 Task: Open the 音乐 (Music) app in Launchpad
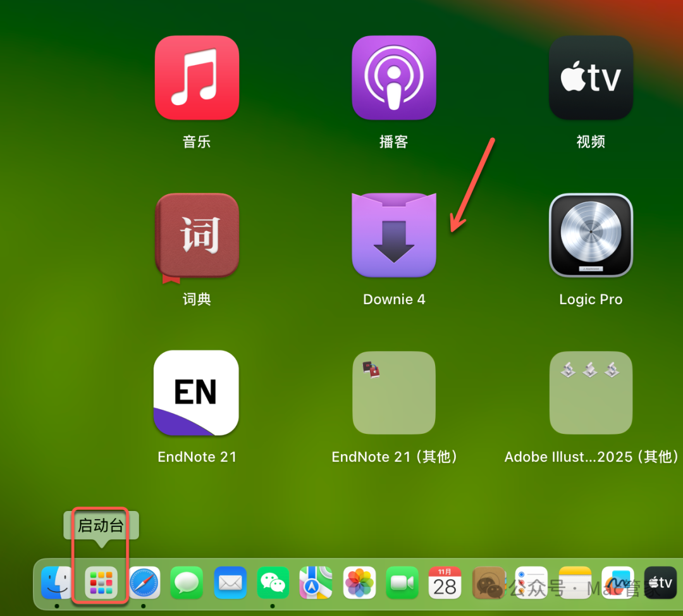pos(197,78)
